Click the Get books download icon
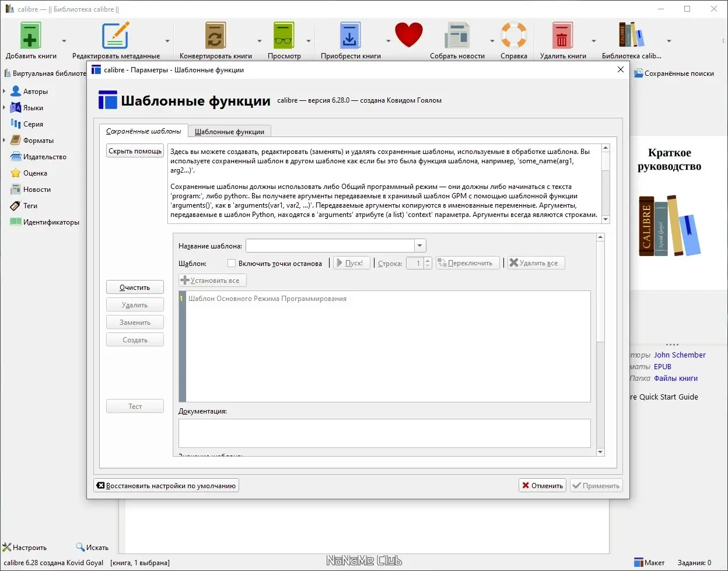This screenshot has height=571, width=728. [x=350, y=35]
